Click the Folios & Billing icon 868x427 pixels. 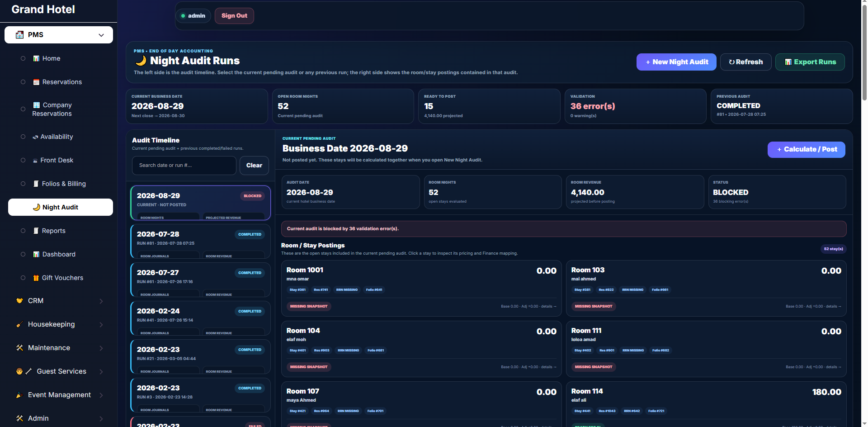pos(36,184)
